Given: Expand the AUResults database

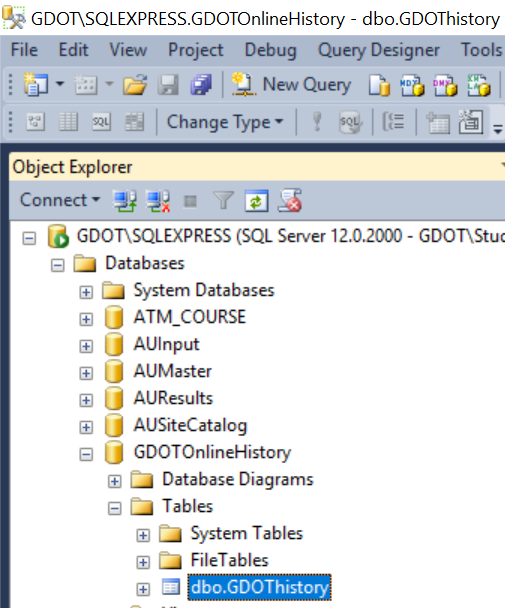Looking at the screenshot, I should tap(86, 400).
